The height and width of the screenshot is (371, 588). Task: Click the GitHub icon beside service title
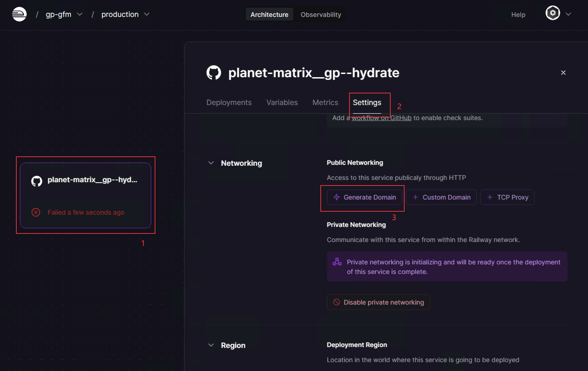[x=214, y=73]
